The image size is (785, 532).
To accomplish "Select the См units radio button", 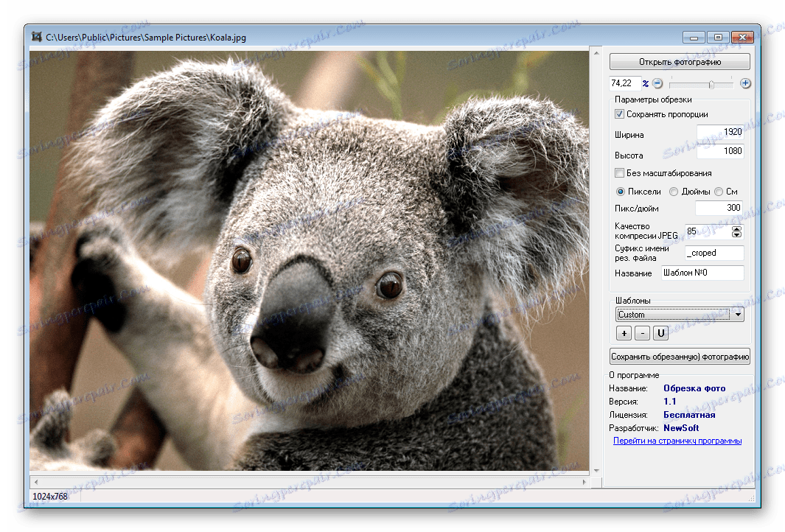I will click(x=719, y=192).
